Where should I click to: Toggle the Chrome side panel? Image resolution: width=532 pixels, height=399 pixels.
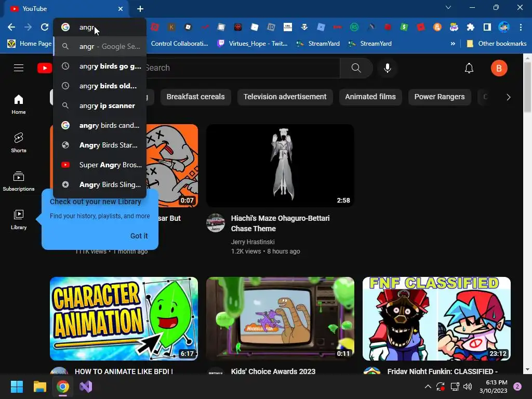tap(487, 27)
